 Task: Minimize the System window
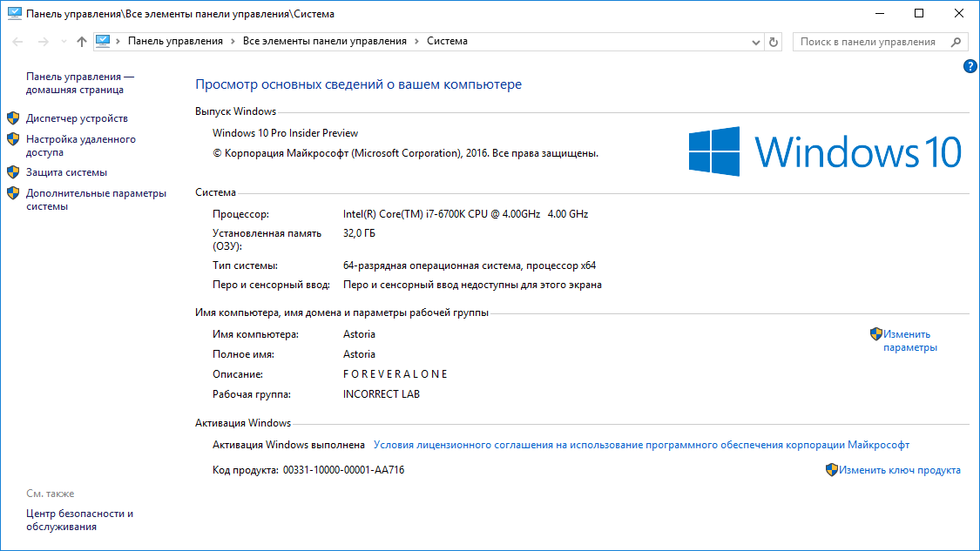(x=879, y=13)
